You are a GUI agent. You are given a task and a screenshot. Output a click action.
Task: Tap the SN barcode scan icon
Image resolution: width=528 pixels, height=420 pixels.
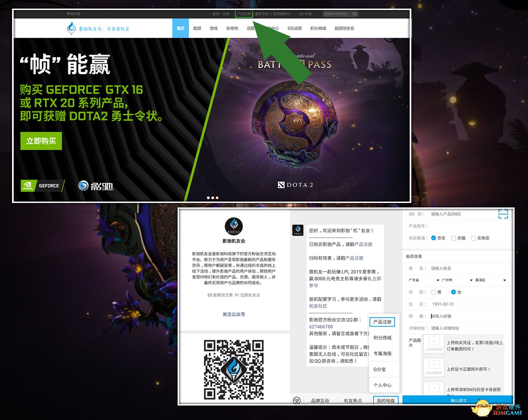pos(503,214)
